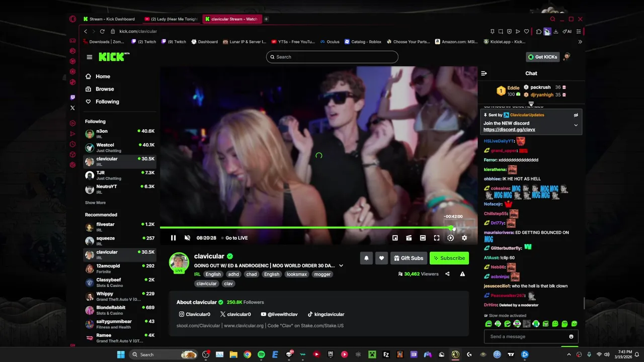Image resolution: width=644 pixels, height=362 pixels.
Task: Open emoji picker in chat input
Action: pyautogui.click(x=571, y=336)
